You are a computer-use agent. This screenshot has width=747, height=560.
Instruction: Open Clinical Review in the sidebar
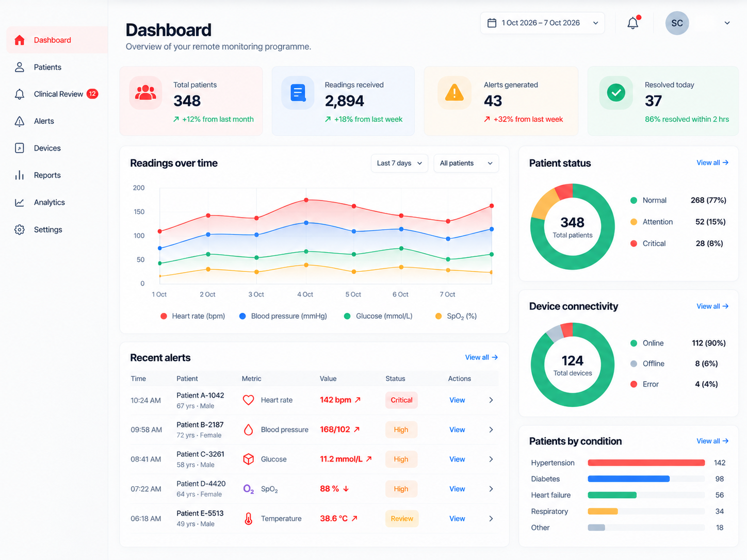pos(57,94)
